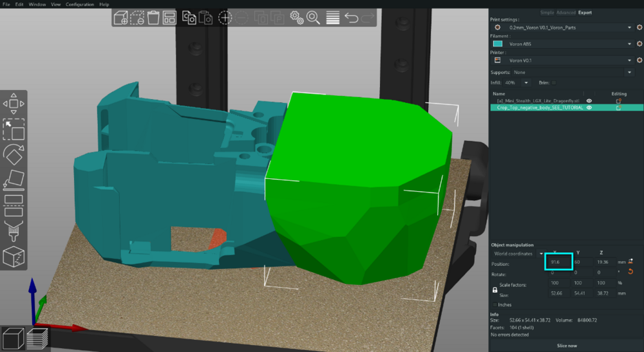Screen dimensions: 644x352
Task: Click the Slice now button
Action: 567,346
